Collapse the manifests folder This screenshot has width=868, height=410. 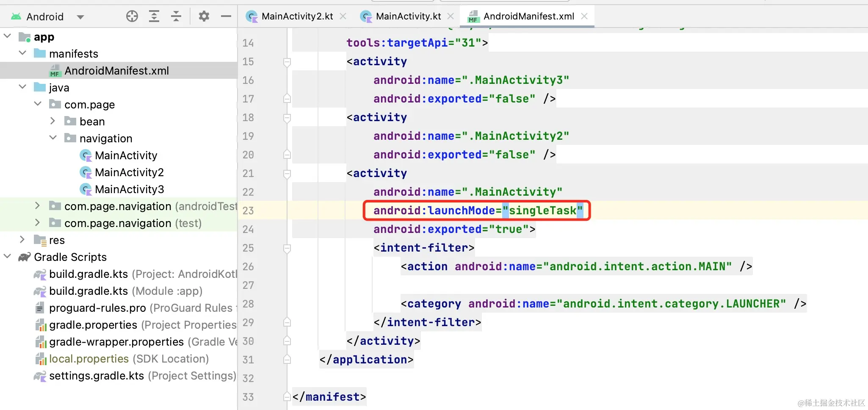pos(22,53)
